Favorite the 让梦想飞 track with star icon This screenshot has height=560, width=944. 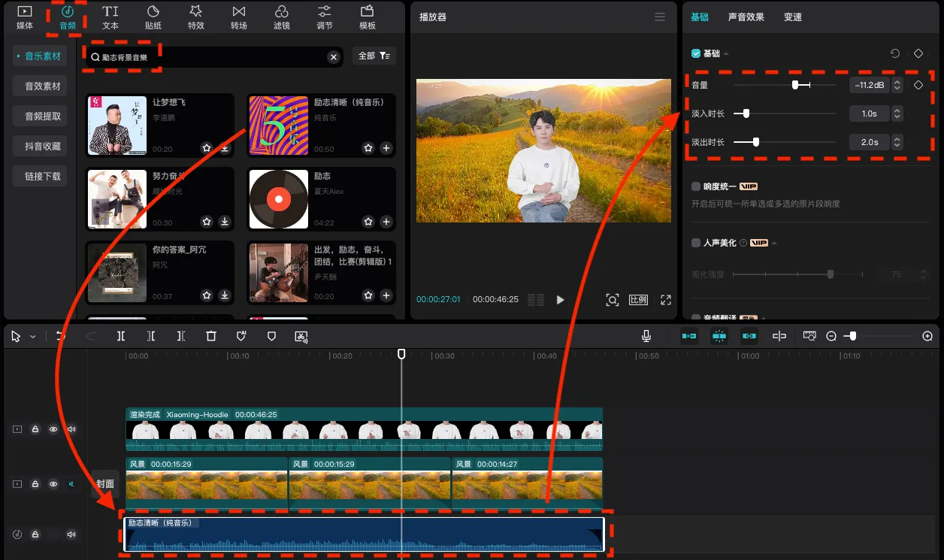pyautogui.click(x=207, y=148)
